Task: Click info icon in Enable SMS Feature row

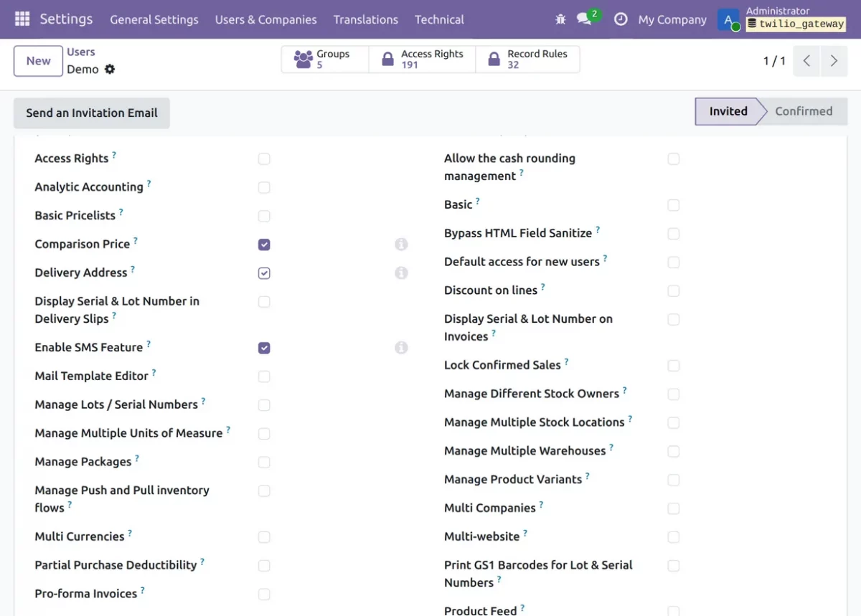Action: tap(401, 348)
